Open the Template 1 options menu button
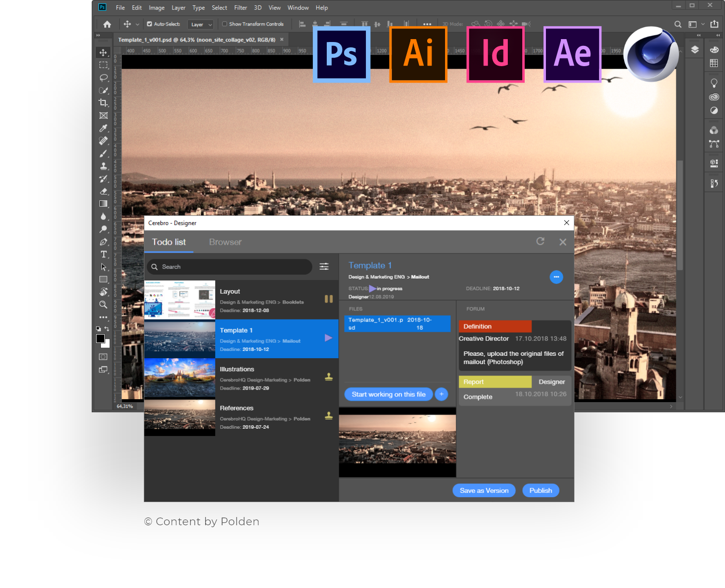Image resolution: width=725 pixels, height=588 pixels. coord(556,277)
